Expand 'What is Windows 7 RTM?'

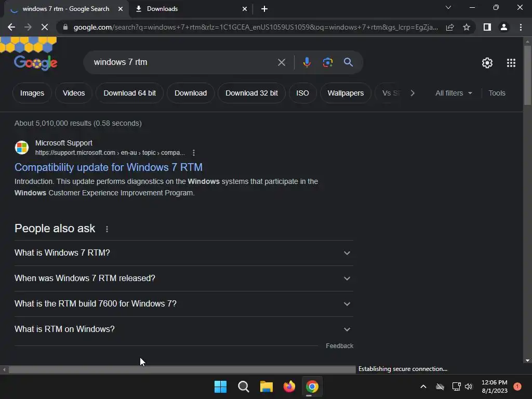pyautogui.click(x=184, y=253)
